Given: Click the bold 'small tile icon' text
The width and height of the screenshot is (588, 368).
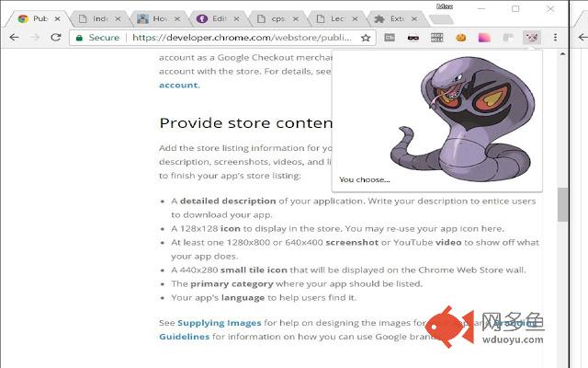Looking at the screenshot, I should [x=254, y=270].
